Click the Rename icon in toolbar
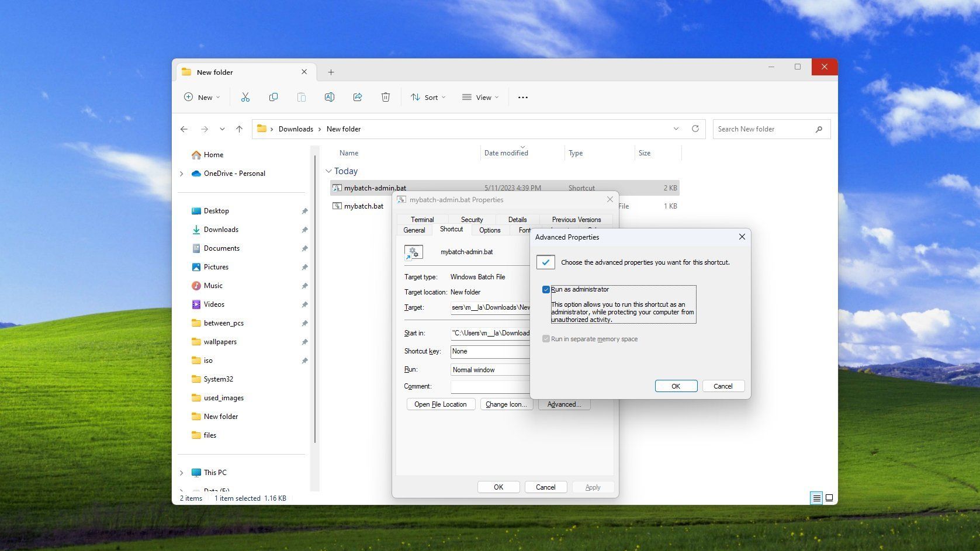The width and height of the screenshot is (980, 551). tap(329, 98)
